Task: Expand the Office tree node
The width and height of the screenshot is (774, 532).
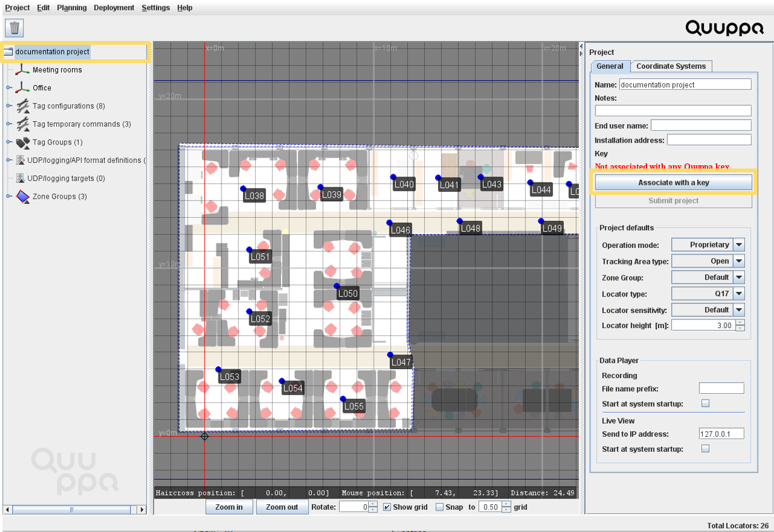Action: (x=9, y=88)
